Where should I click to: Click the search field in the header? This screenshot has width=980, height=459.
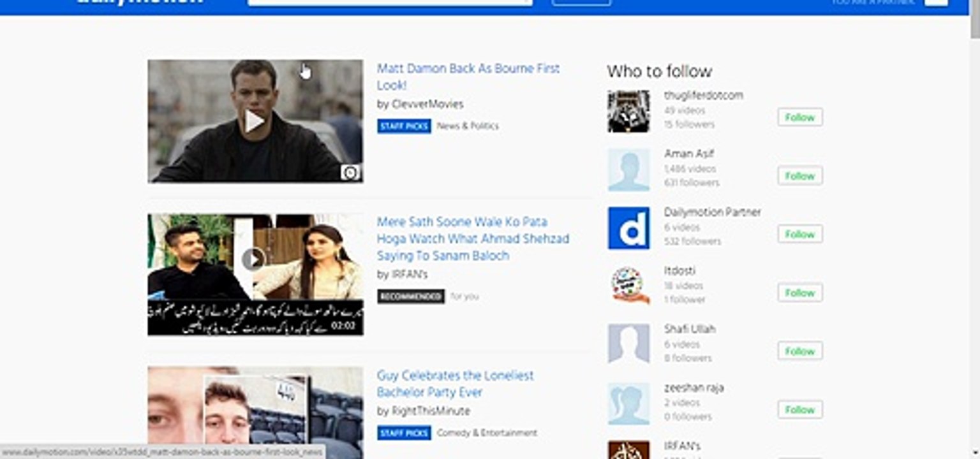point(390,3)
